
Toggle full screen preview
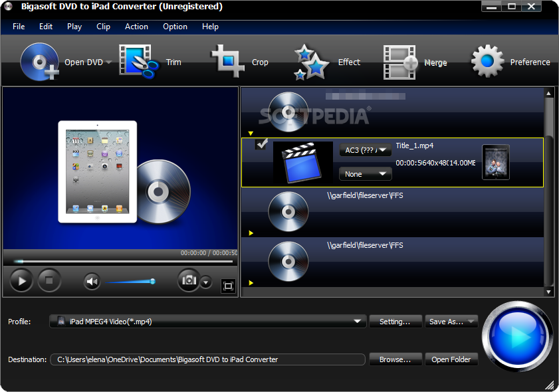228,286
